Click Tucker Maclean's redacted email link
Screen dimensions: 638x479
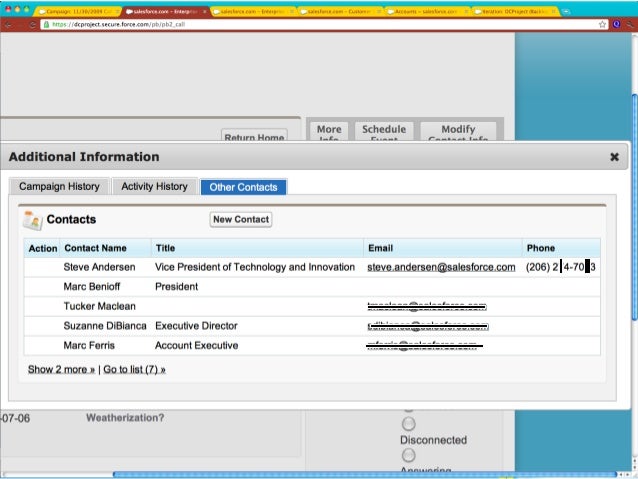click(427, 306)
